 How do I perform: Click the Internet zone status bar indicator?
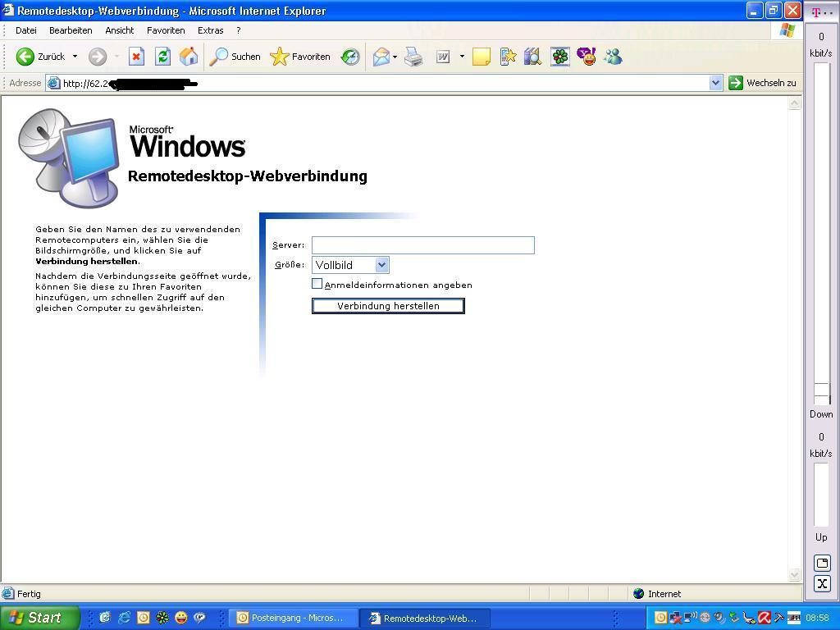(x=656, y=594)
